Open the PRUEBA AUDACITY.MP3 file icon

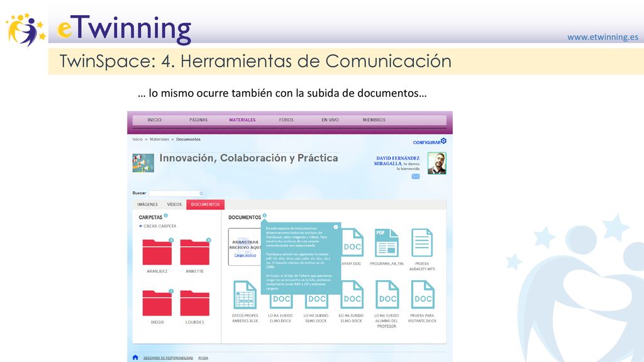point(422,243)
